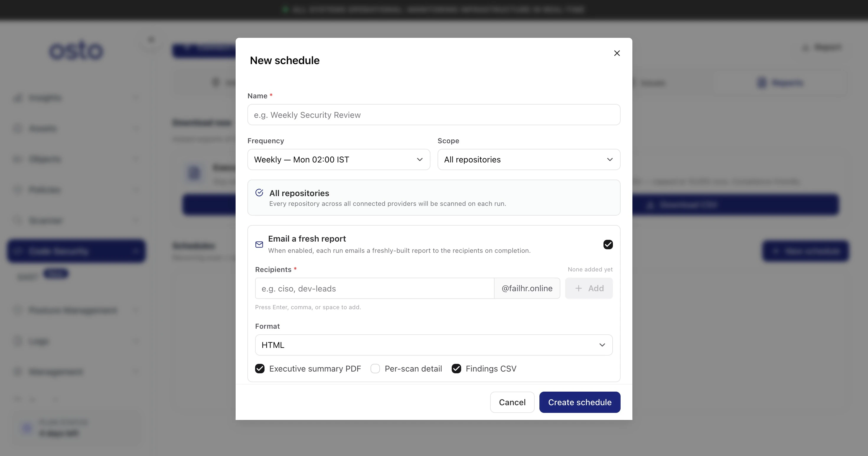Click the plus icon in the Add button

(579, 288)
